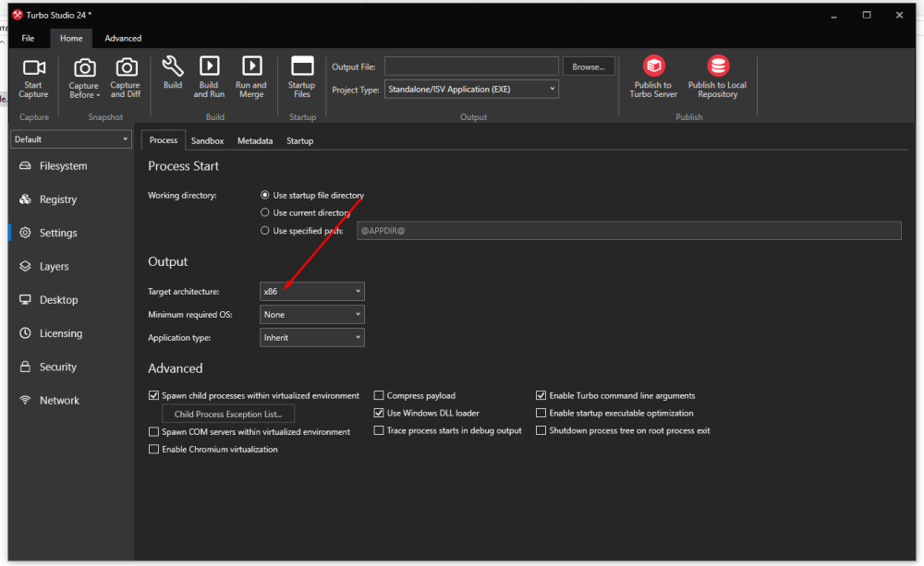Open the Filesystem sidebar section
Viewport: 924px width, 566px height.
71,166
